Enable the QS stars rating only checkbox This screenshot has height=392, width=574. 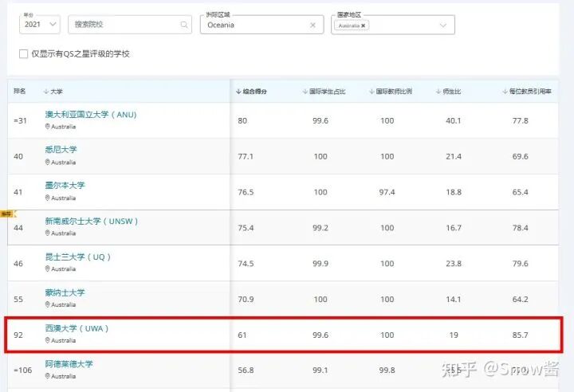23,54
